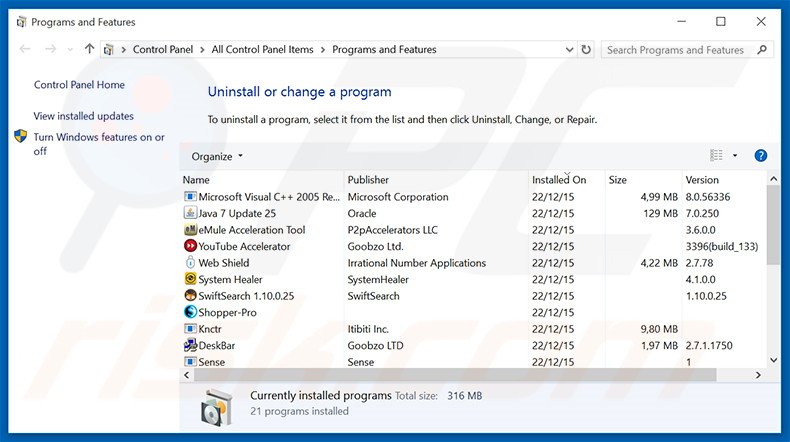Click the Control Panel breadcrumb item
790x442 pixels.
tap(163, 49)
